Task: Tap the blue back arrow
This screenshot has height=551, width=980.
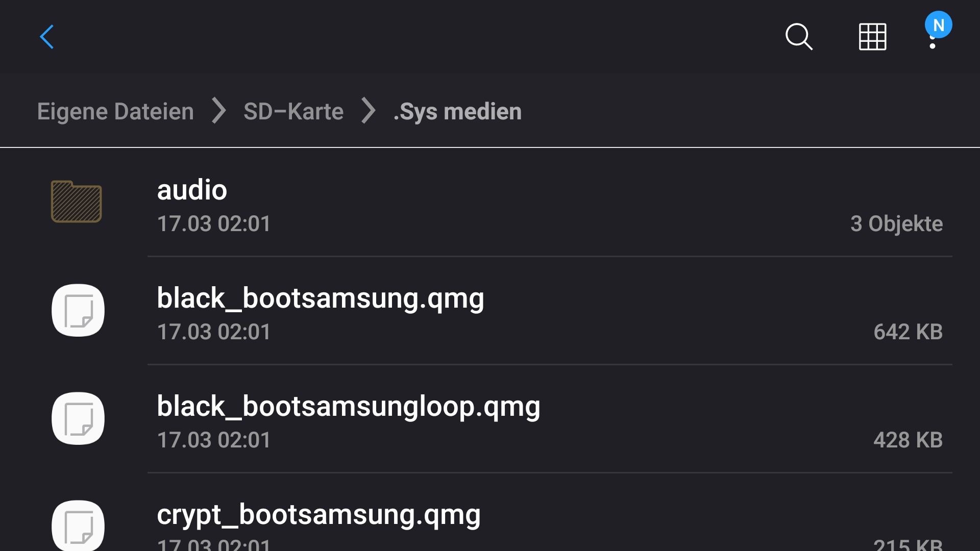Action: pos(47,37)
